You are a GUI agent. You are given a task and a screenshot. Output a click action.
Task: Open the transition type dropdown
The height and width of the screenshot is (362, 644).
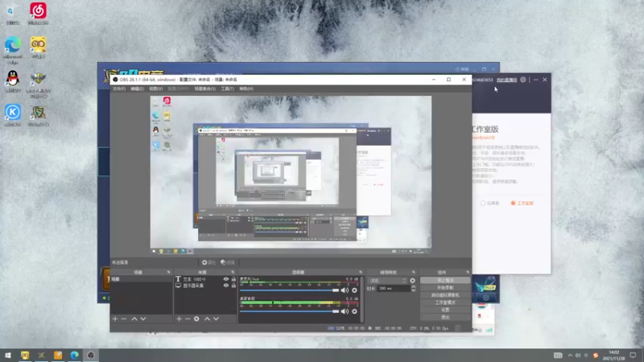pos(388,281)
